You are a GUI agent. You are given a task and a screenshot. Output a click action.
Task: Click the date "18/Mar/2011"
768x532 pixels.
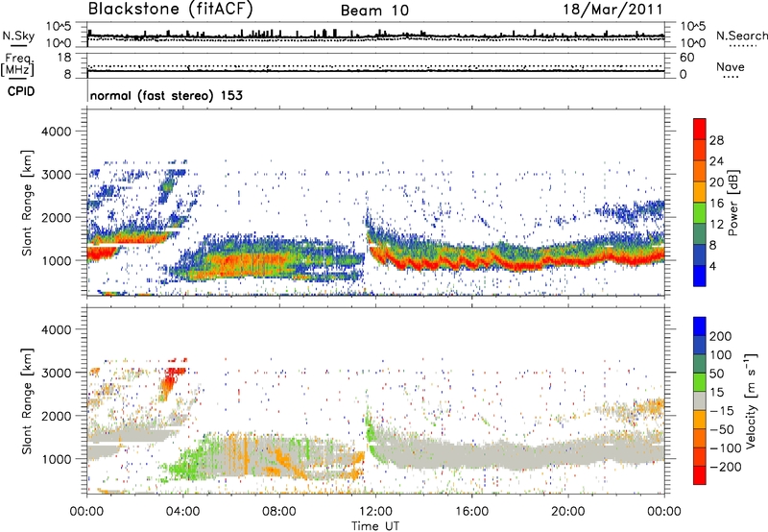click(612, 10)
